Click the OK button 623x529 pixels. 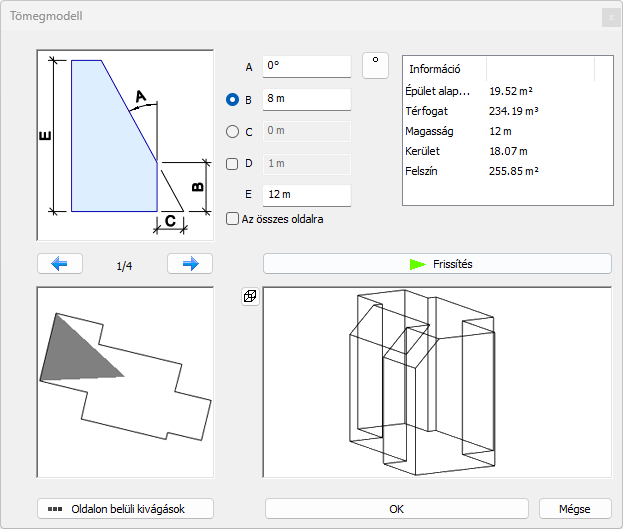coord(396,508)
